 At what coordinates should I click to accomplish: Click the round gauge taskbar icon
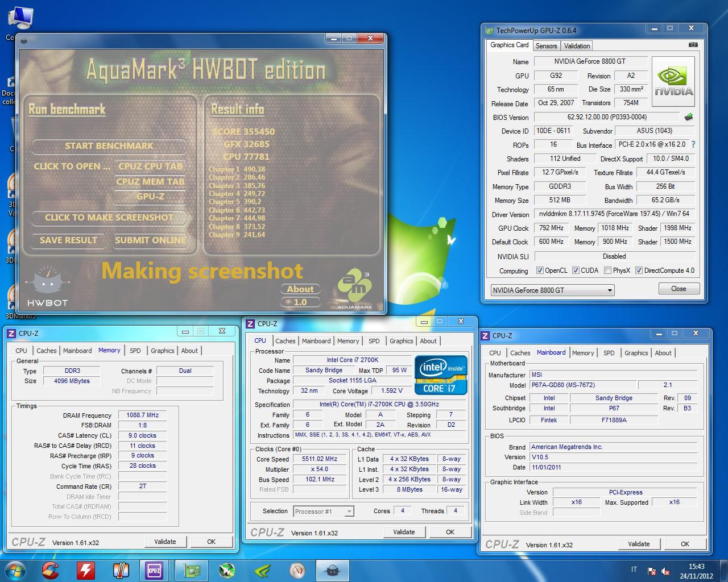pyautogui.click(x=297, y=570)
